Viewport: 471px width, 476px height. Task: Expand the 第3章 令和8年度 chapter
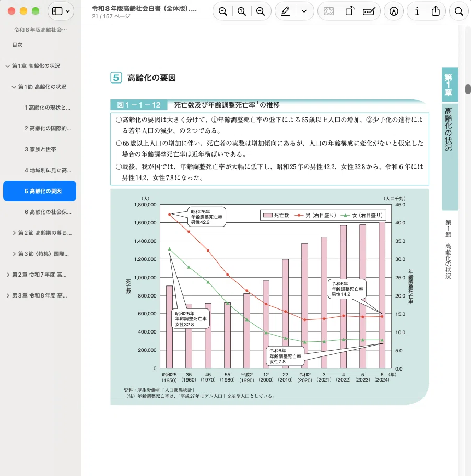8,296
